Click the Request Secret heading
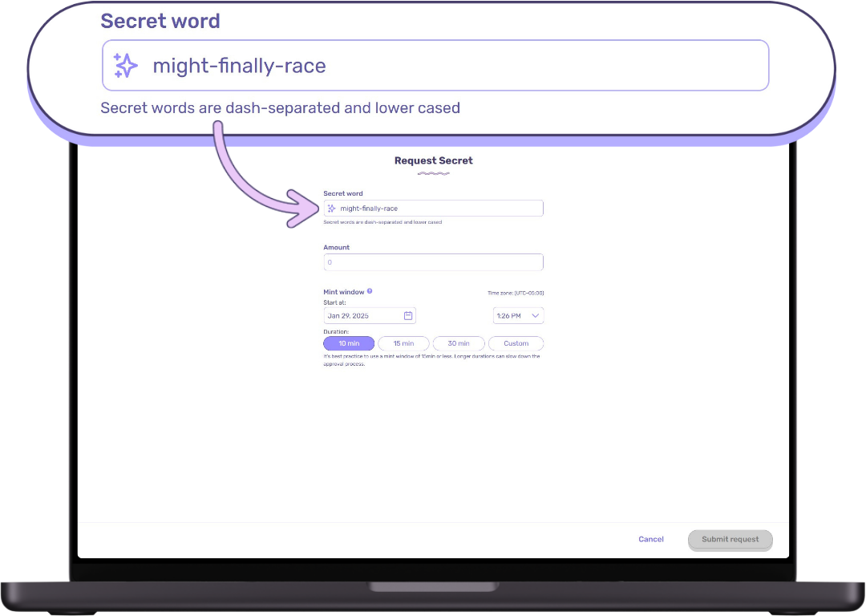866x616 pixels. coord(433,160)
